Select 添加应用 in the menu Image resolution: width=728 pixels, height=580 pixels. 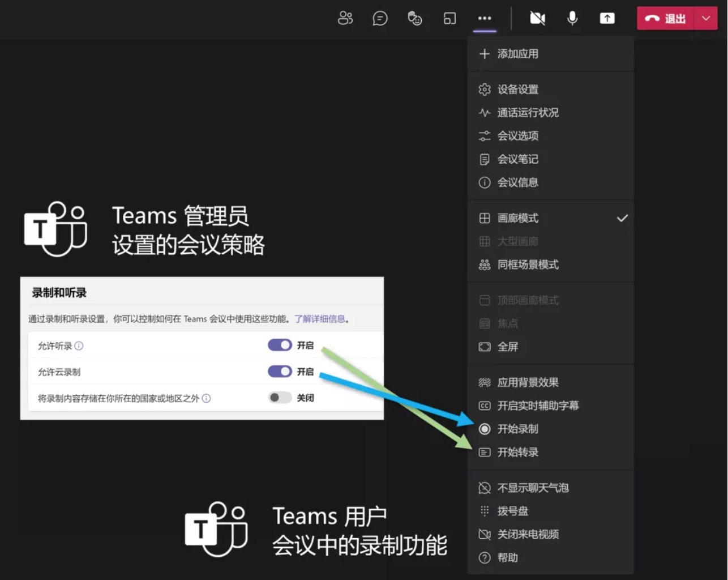point(551,54)
